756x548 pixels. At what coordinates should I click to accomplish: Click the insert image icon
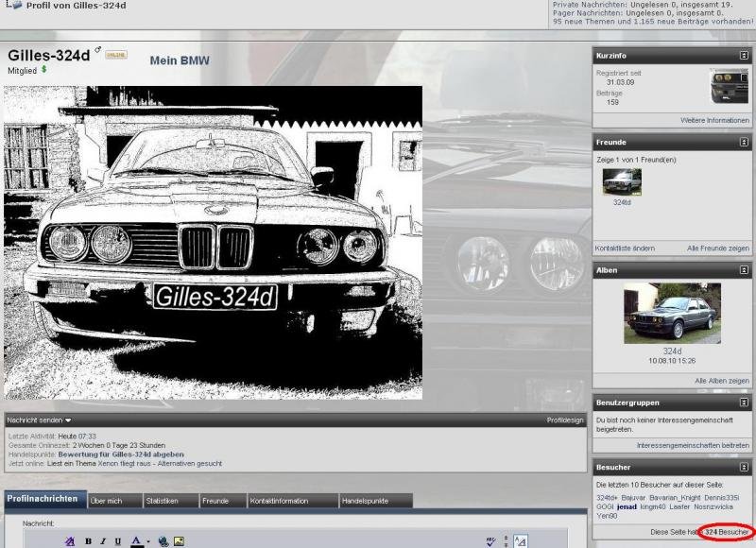coord(179,541)
